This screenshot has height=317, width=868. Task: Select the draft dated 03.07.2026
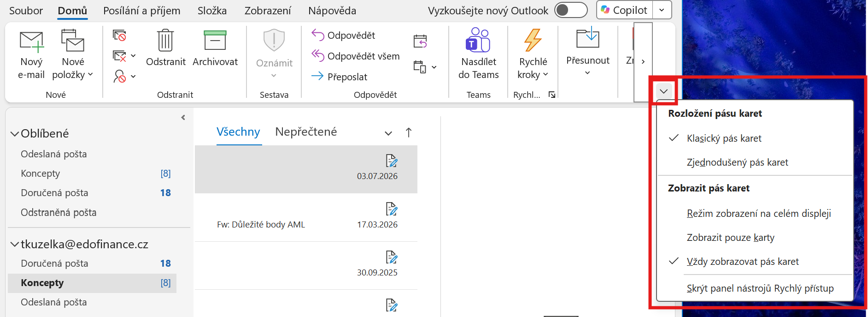tap(306, 169)
